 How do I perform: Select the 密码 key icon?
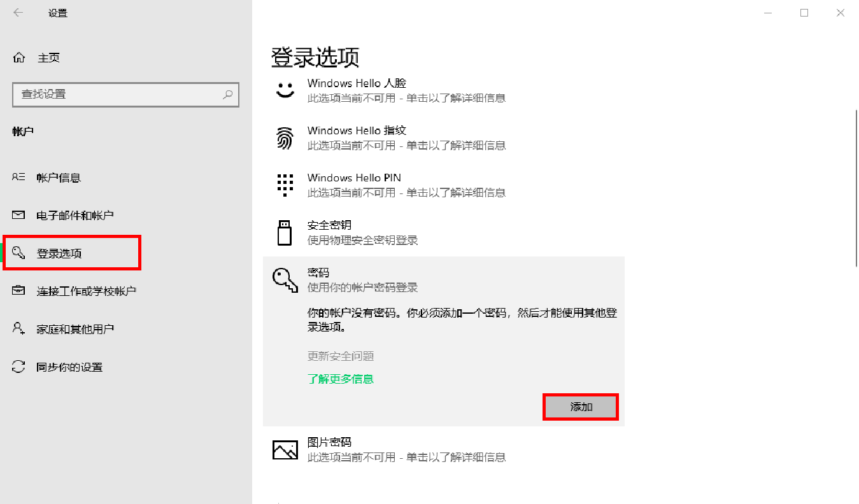coord(285,279)
